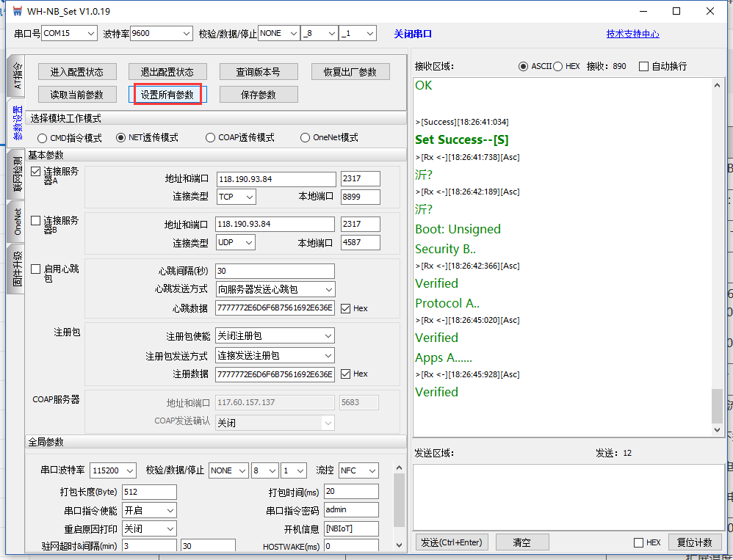Click the 发送(Ctrl+Enter) button
Image resolution: width=733 pixels, height=560 pixels.
(x=452, y=542)
